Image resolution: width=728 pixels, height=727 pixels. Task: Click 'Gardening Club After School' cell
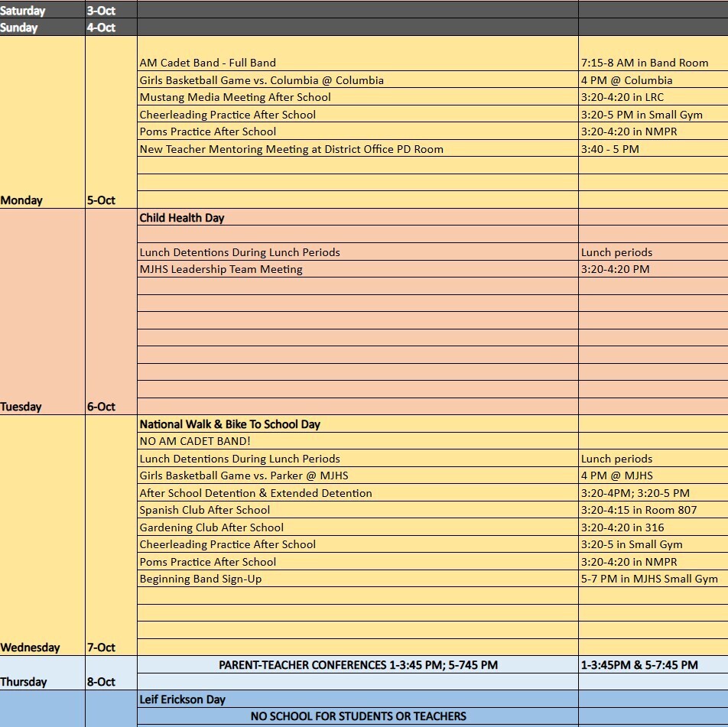[358, 527]
